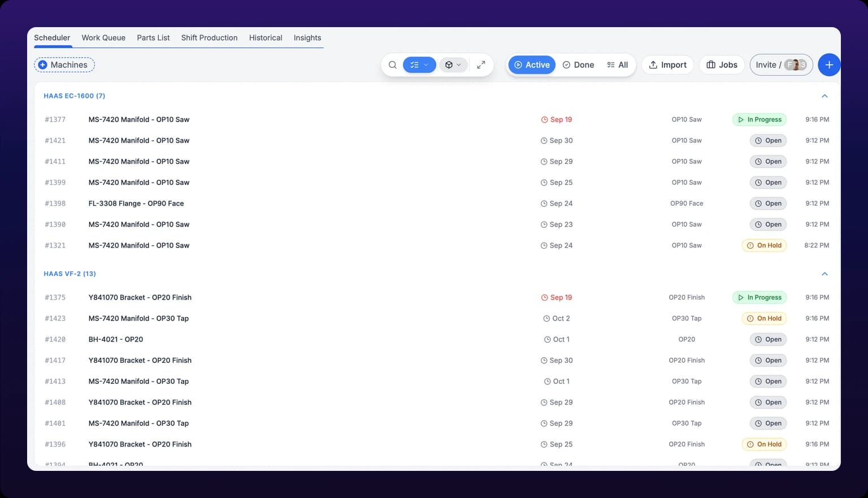Click On Hold status for job #1423
The image size is (868, 498).
click(x=764, y=318)
